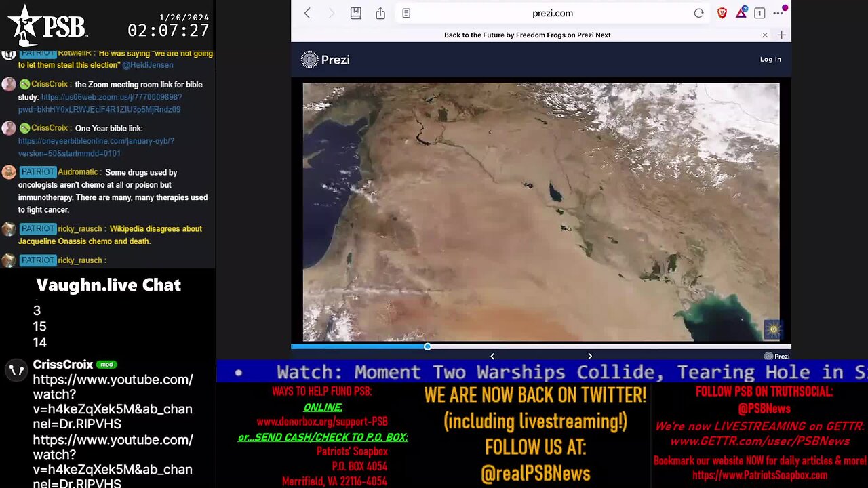Click the www.GETTR.com/user/PSBNews address
Image resolution: width=868 pixels, height=488 pixels.
760,441
